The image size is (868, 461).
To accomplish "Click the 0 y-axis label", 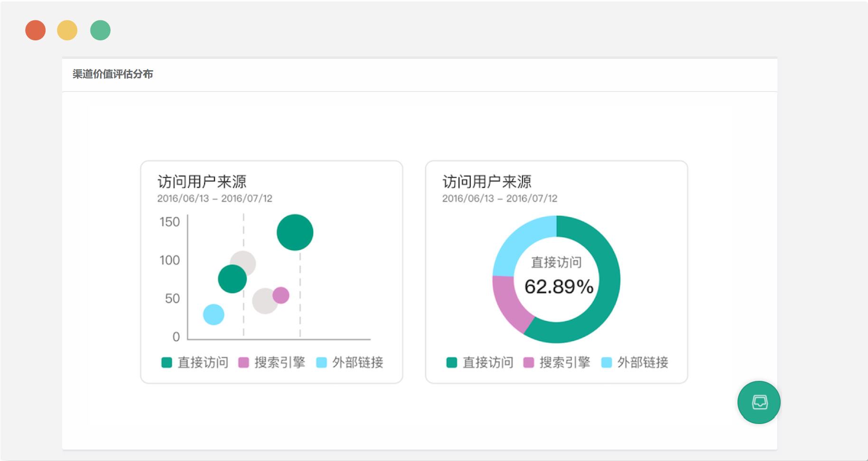I will (x=176, y=337).
